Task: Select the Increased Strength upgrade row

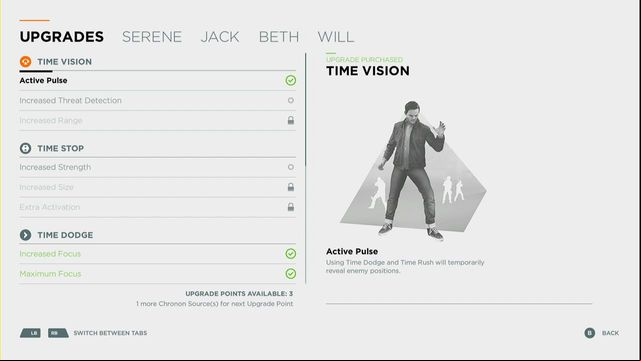Action: tap(157, 167)
